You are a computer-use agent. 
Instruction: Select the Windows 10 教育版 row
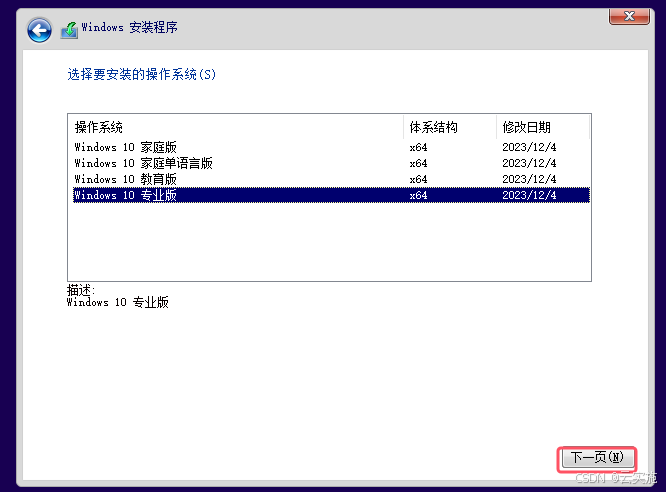point(331,179)
